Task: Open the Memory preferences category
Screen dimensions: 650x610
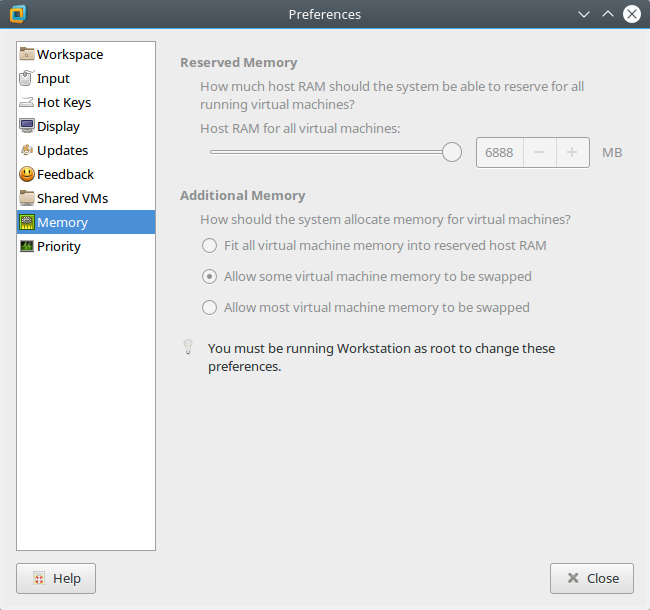Action: [x=62, y=222]
